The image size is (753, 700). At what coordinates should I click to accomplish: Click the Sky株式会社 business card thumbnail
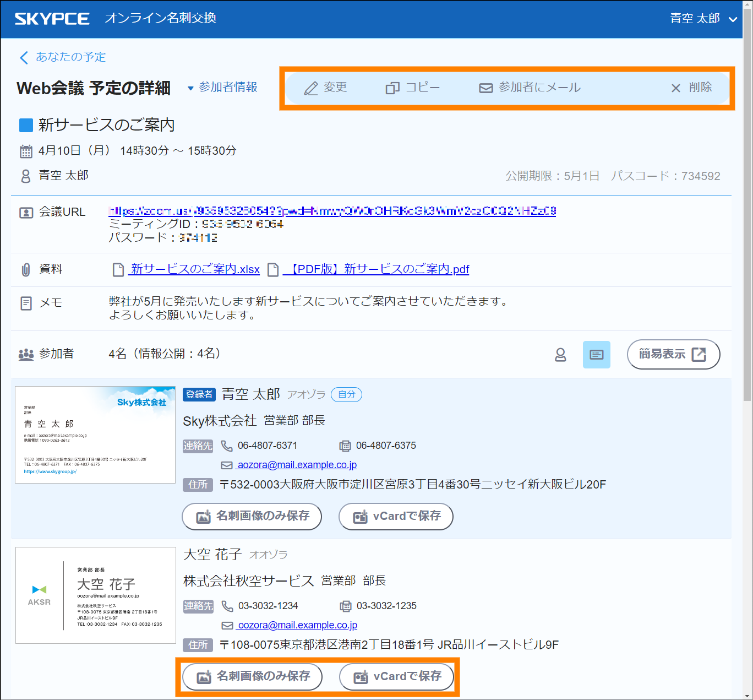pyautogui.click(x=95, y=435)
